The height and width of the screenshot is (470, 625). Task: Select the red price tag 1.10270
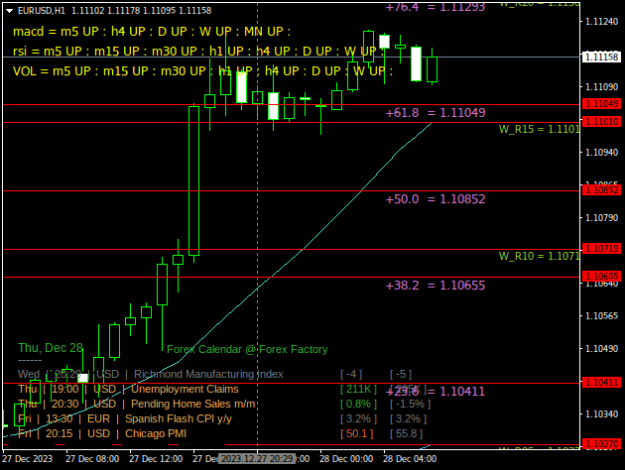click(601, 444)
